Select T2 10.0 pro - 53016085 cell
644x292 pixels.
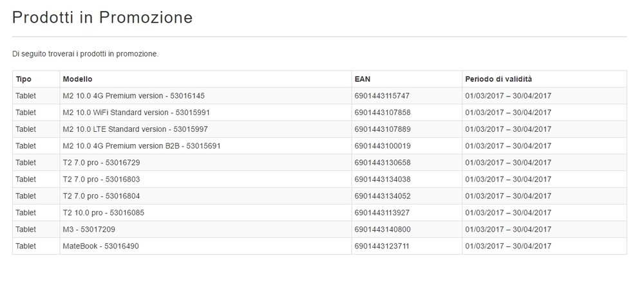point(206,213)
